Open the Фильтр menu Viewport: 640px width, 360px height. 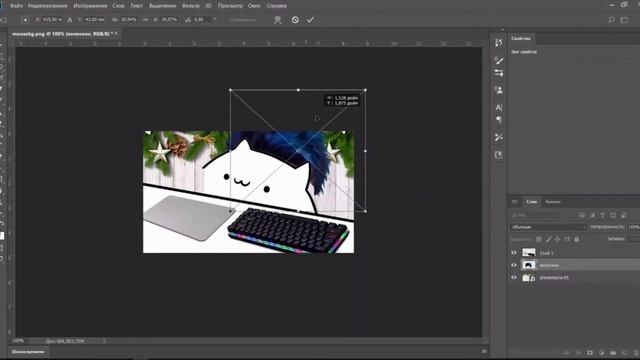[191, 6]
